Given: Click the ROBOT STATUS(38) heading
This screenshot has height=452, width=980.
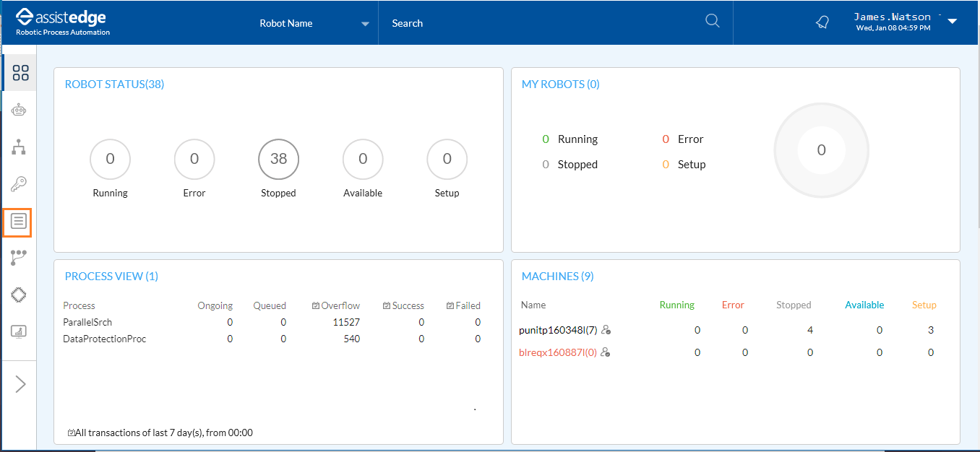Looking at the screenshot, I should (114, 84).
